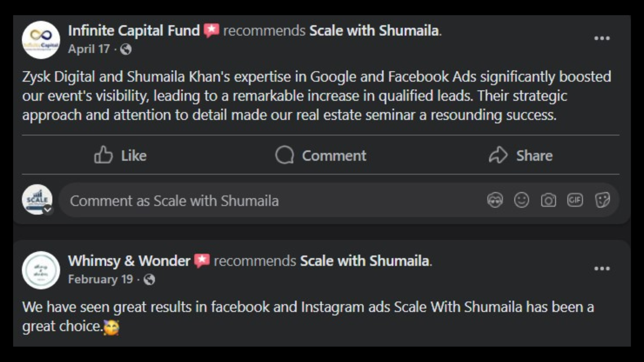Image resolution: width=644 pixels, height=362 pixels.
Task: Like the Infinite Capital Fund recommendation
Action: click(x=120, y=155)
